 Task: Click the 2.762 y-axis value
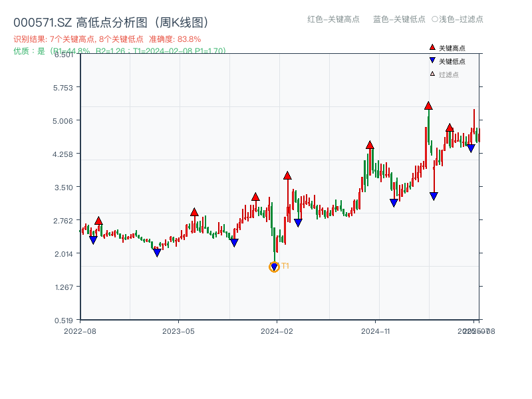63,221
